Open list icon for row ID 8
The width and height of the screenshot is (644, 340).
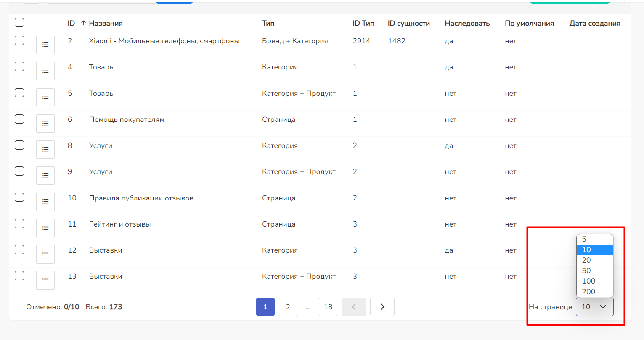tap(45, 150)
